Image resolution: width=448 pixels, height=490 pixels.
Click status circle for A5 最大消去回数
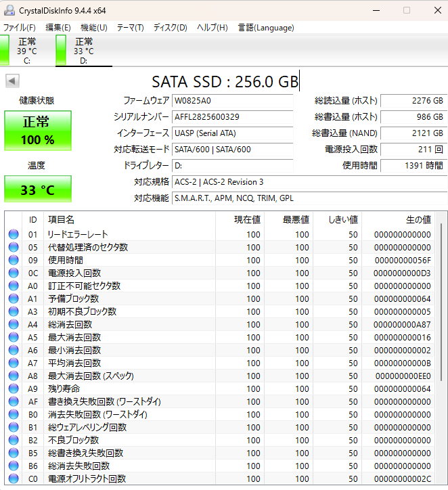14,337
